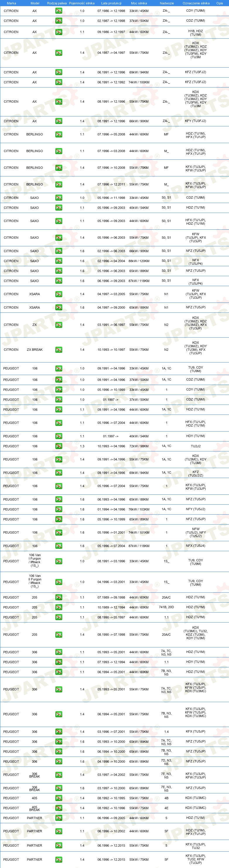Click the 76kW / 103KM power cell
This screenshot has height=868, width=229.
139,510
